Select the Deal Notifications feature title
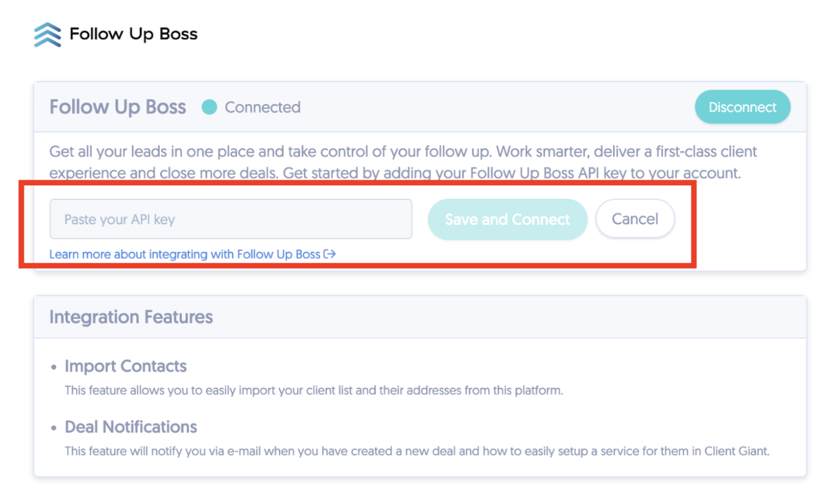 [x=131, y=427]
